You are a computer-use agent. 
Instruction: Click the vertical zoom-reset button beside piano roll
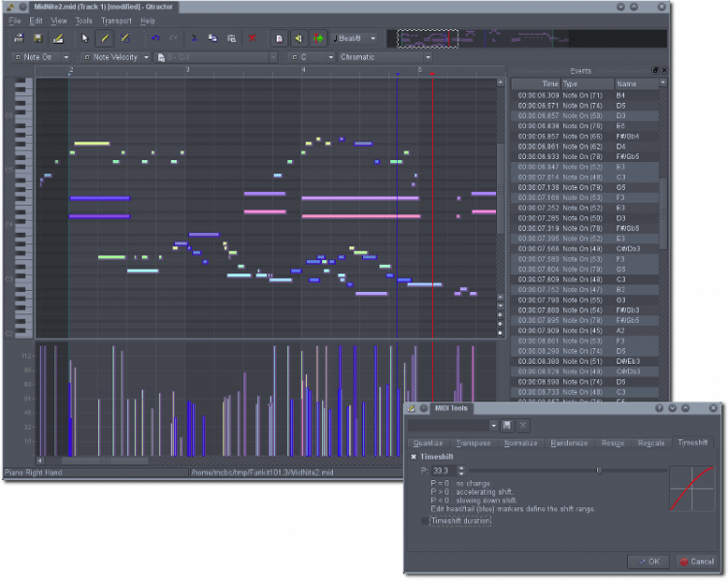pyautogui.click(x=501, y=333)
